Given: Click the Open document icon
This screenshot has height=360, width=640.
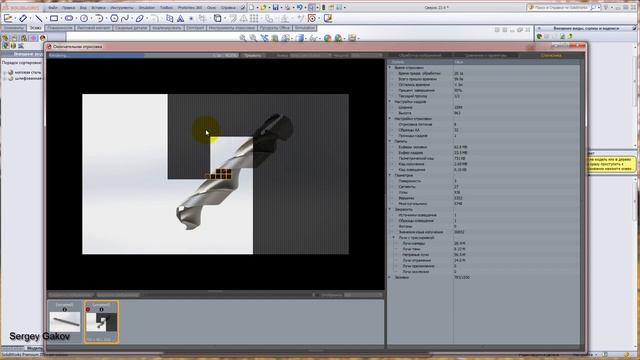Looking at the screenshot, I should pos(264,7).
